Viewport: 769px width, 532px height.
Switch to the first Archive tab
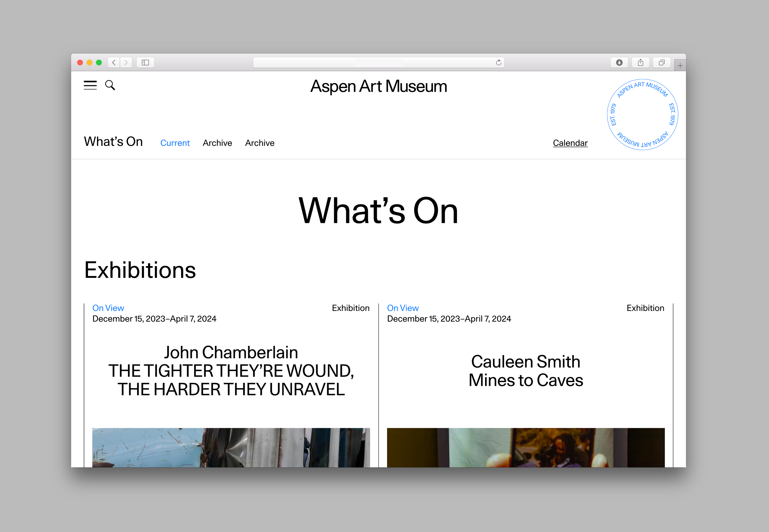(x=217, y=143)
